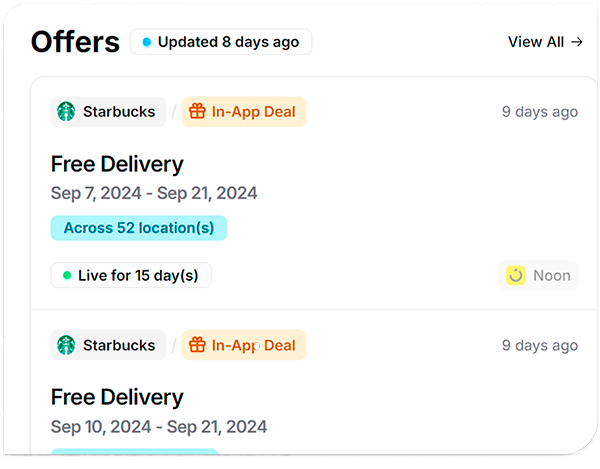Viewport: 600px width, 469px height.
Task: Click the blue dot in Updated badge
Action: 147,42
